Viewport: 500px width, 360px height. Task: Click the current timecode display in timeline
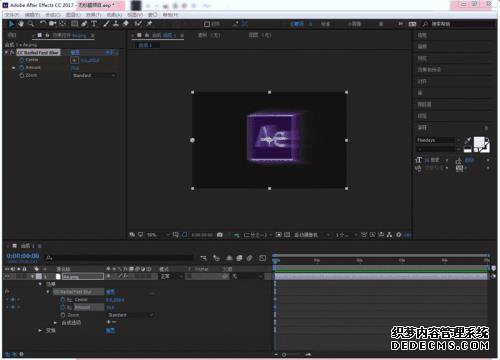coord(23,256)
